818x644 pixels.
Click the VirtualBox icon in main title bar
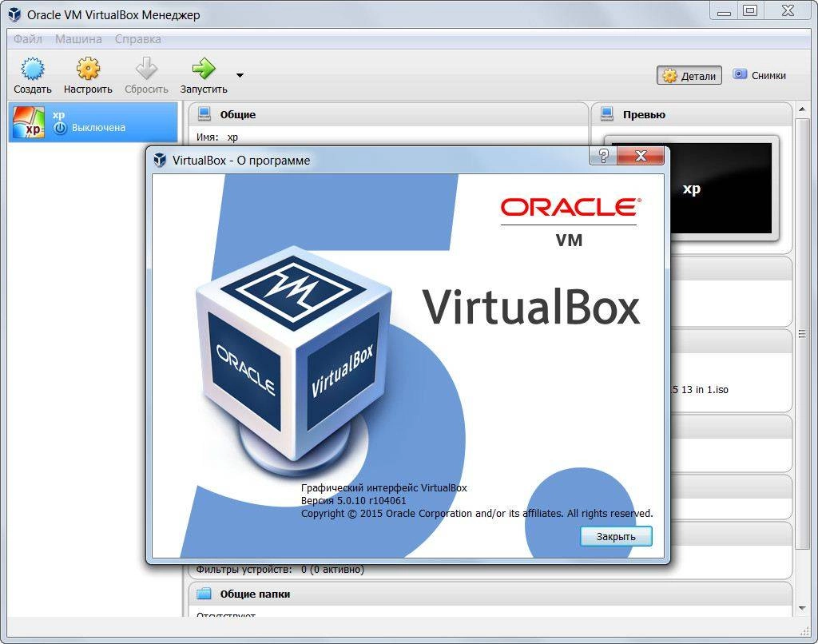15,14
